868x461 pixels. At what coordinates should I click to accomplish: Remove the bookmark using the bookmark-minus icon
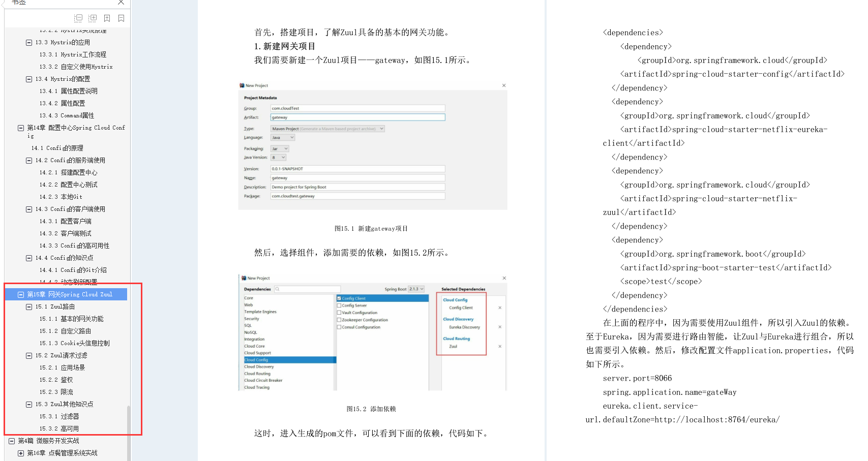pyautogui.click(x=121, y=18)
